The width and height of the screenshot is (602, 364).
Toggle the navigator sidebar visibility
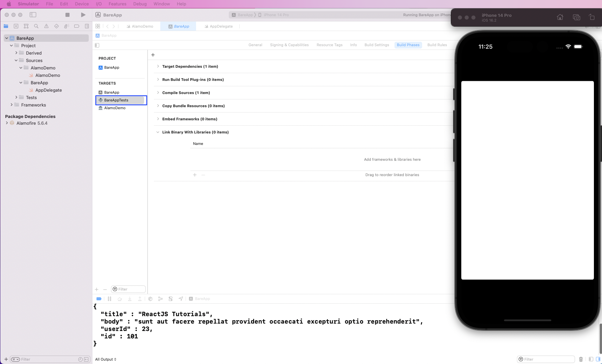(33, 15)
